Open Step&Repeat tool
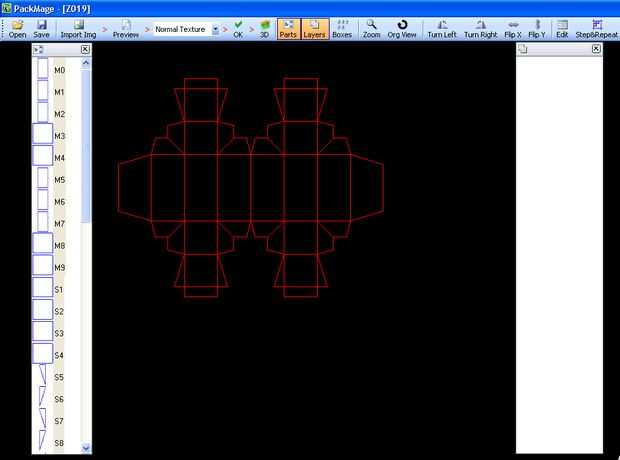 (597, 29)
